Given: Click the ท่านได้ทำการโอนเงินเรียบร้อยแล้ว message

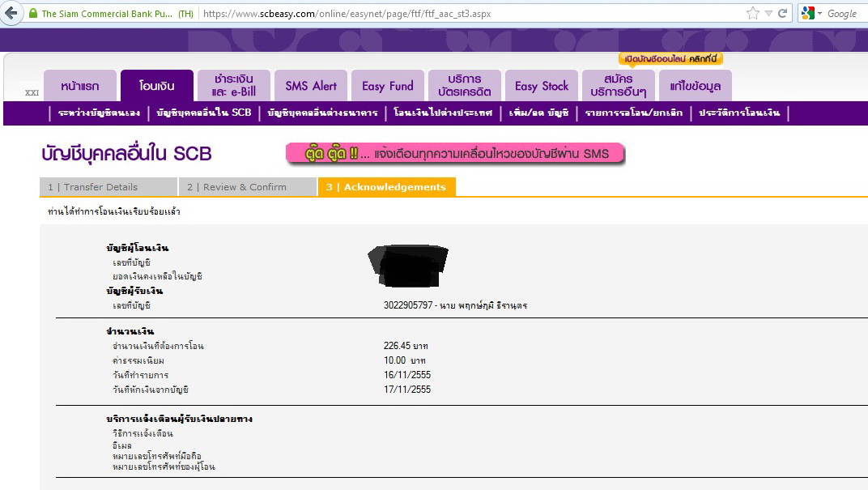Looking at the screenshot, I should [114, 211].
